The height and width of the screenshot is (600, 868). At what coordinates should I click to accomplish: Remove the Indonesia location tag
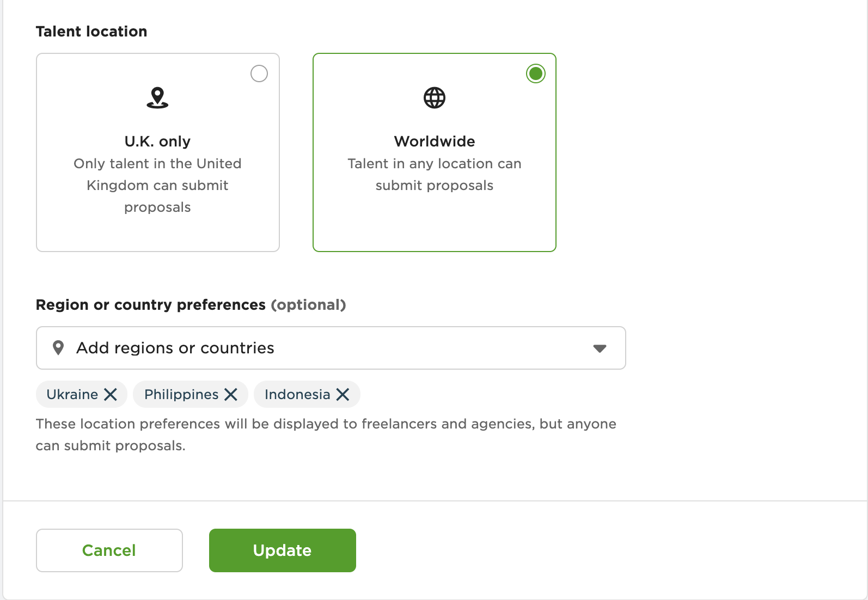(x=343, y=395)
